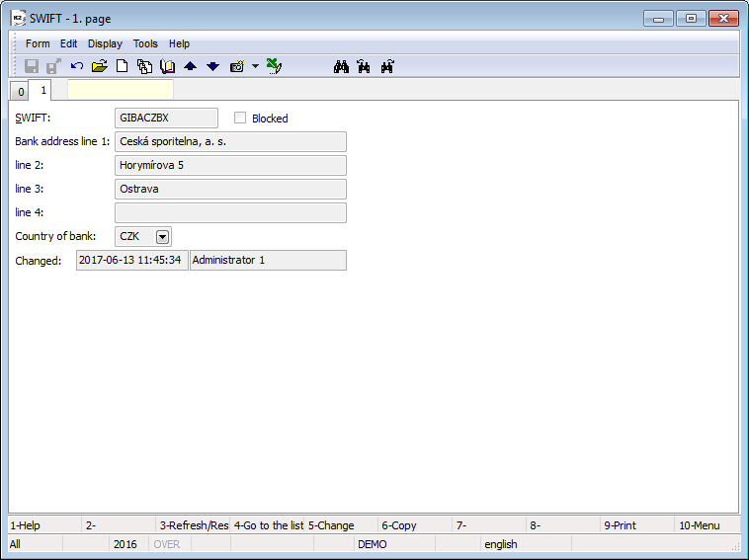Expand the Country of bank dropdown
Screen dimensions: 749x560
click(162, 236)
